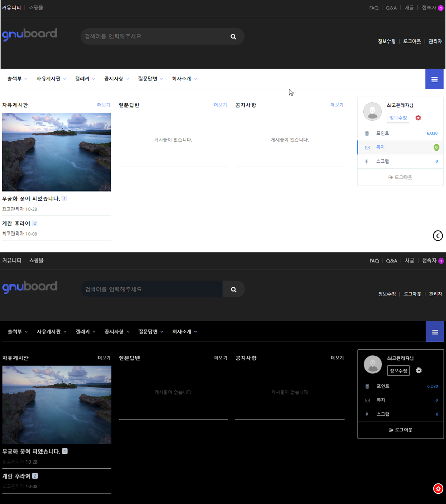Click the white gear icon in the dark-theme profile box
Viewport: 446px width, 504px height.
tap(419, 371)
